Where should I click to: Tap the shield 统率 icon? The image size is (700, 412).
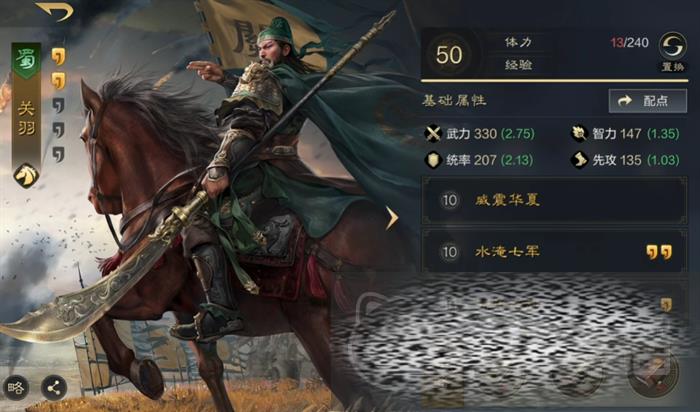point(433,160)
